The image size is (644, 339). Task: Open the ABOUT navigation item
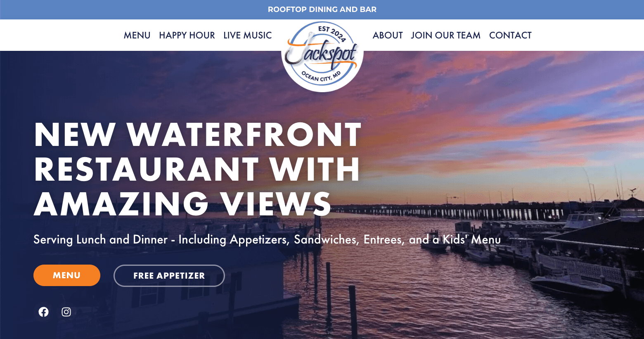[x=388, y=35]
